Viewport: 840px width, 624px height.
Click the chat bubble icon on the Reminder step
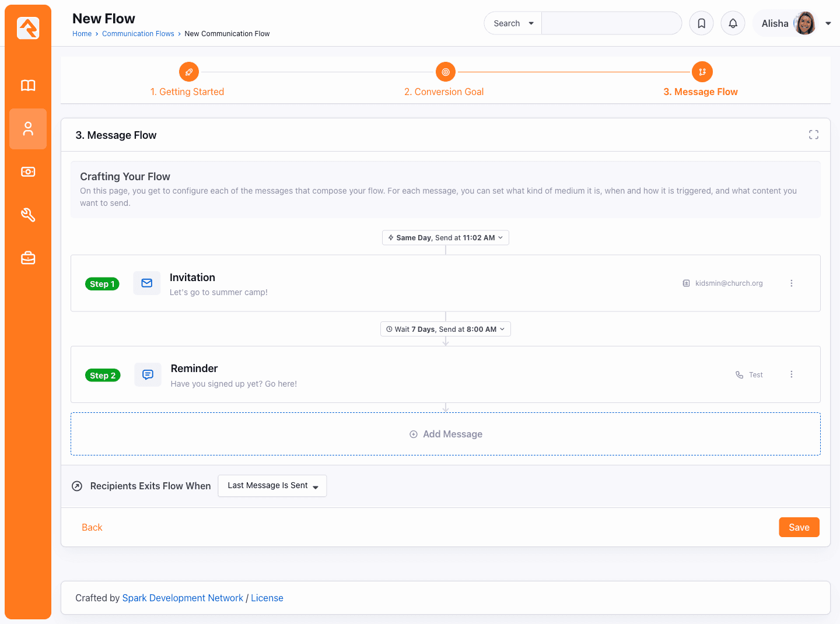148,374
